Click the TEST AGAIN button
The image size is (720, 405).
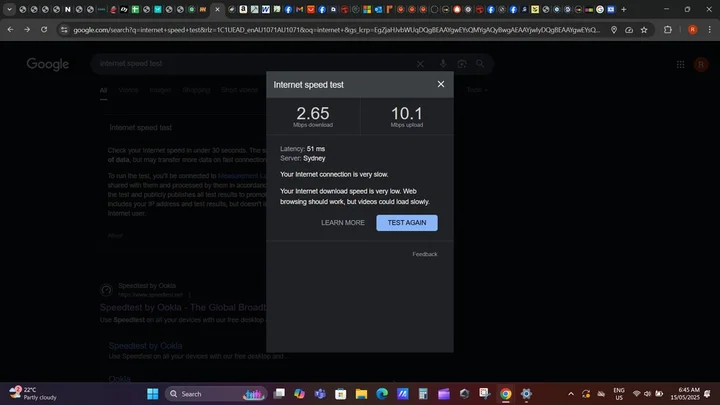[407, 223]
